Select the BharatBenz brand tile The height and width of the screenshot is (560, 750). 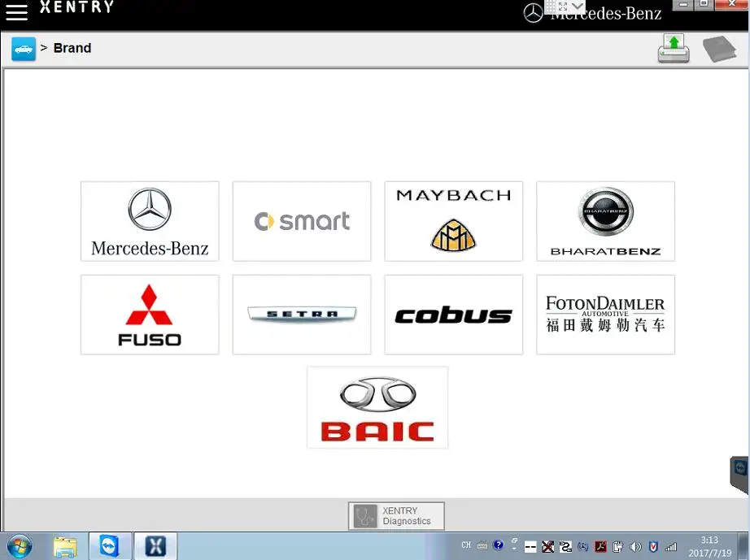605,221
